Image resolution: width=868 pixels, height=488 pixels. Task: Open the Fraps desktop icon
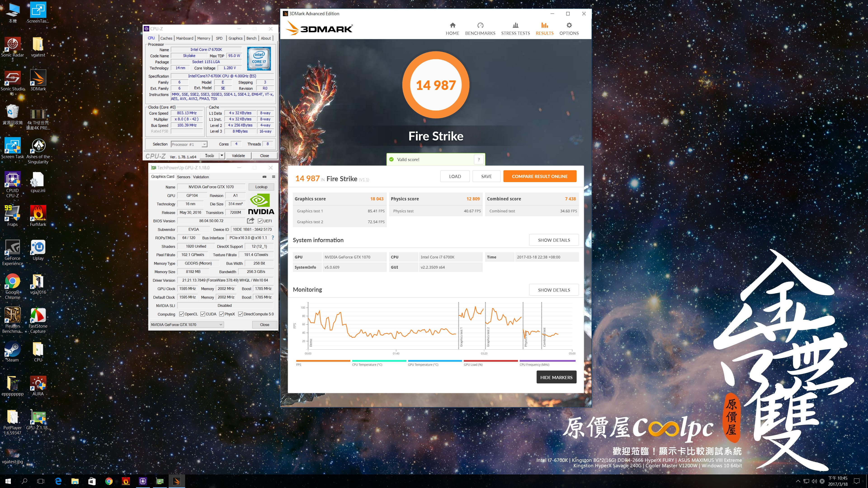12,216
